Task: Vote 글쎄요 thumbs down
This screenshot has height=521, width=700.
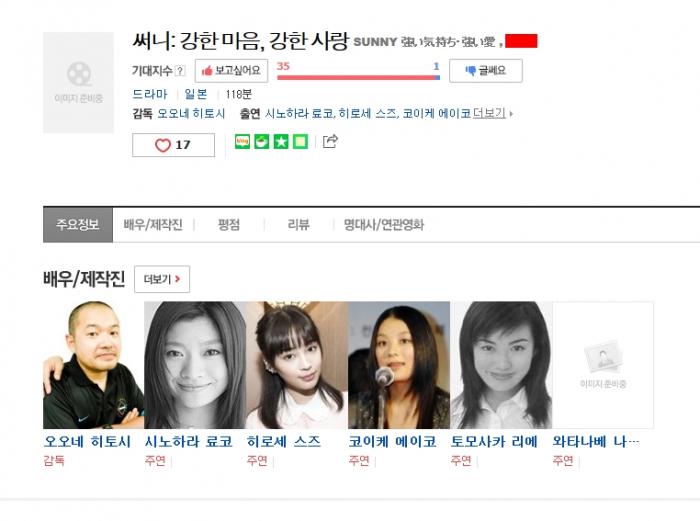Action: click(486, 71)
